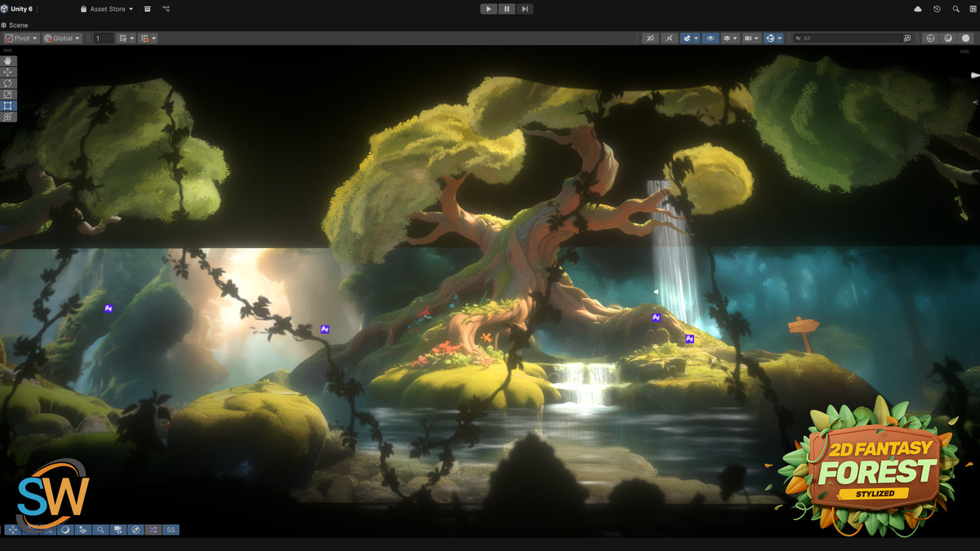
Task: Select the Rotate tool
Action: click(x=8, y=83)
